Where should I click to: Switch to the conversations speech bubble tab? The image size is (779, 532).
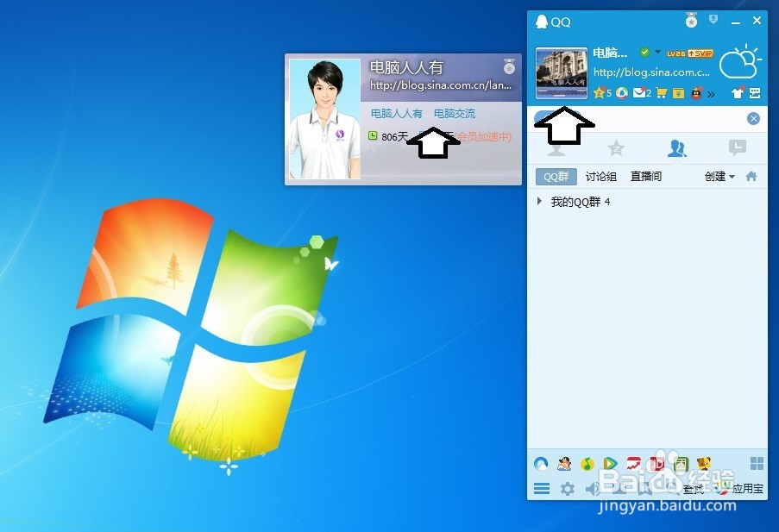pyautogui.click(x=738, y=147)
